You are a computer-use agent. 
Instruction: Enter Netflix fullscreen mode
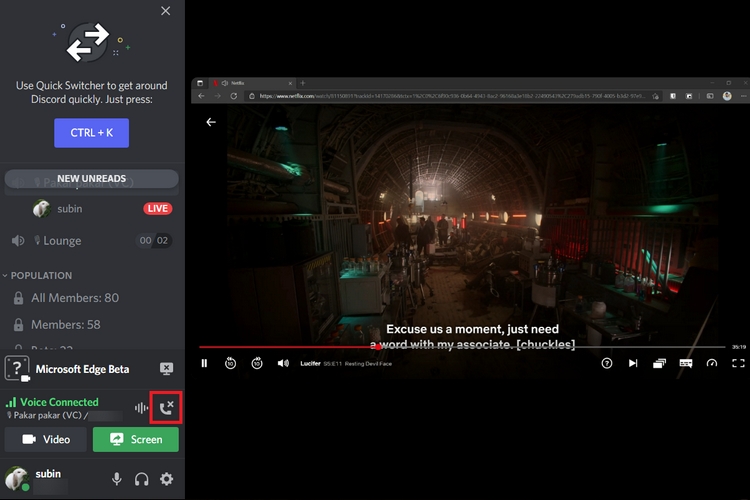tap(738, 363)
